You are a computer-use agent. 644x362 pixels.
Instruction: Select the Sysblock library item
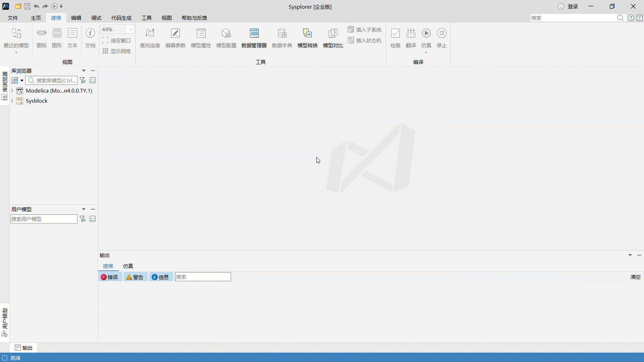pos(36,101)
